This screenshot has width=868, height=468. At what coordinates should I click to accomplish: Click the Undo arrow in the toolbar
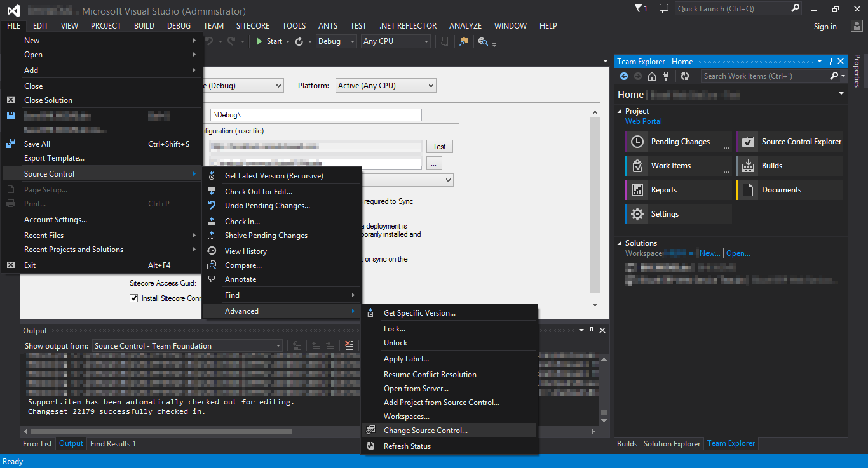click(209, 41)
